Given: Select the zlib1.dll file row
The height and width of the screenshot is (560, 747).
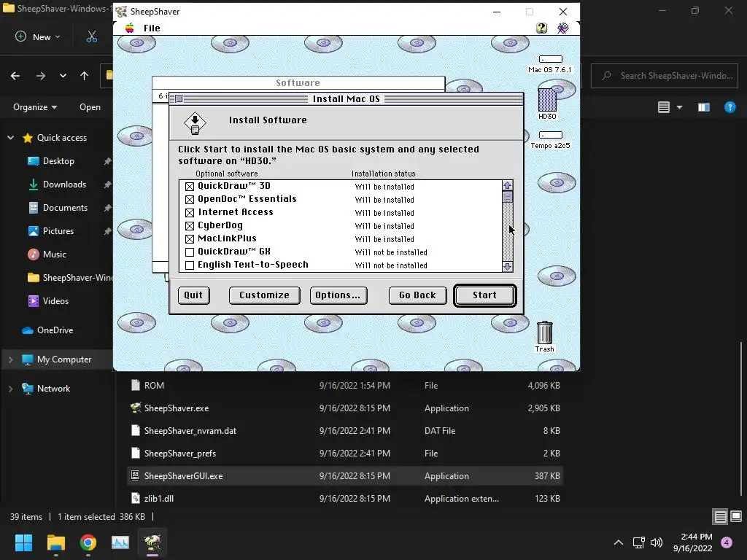Looking at the screenshot, I should point(345,499).
